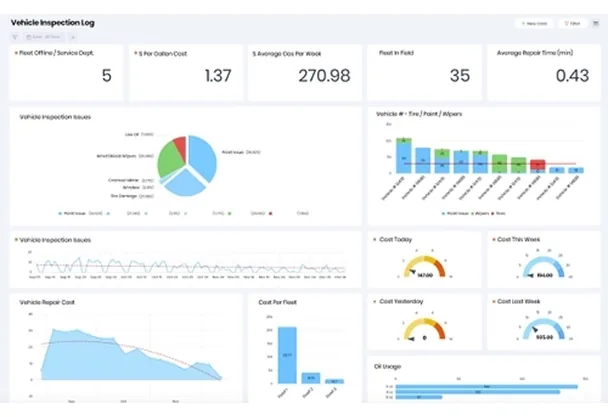Open the date range selector beside the funnel
Screen dimensions: 608x417
click(x=44, y=37)
